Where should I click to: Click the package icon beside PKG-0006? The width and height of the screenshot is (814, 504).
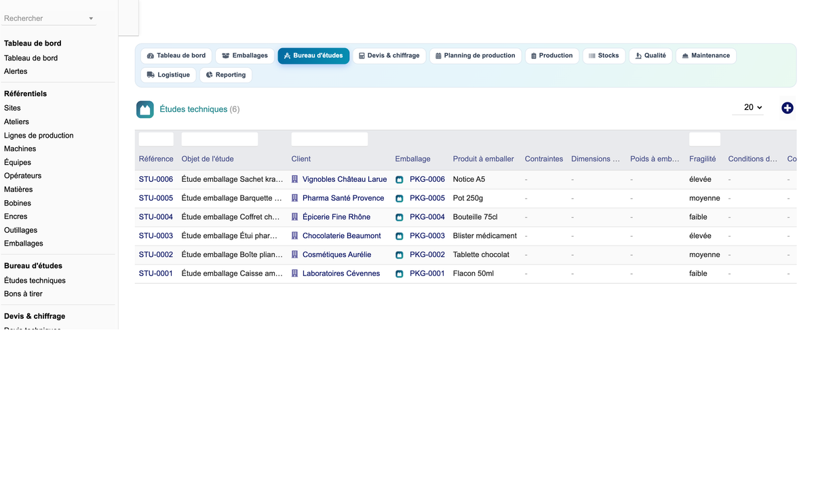(400, 180)
